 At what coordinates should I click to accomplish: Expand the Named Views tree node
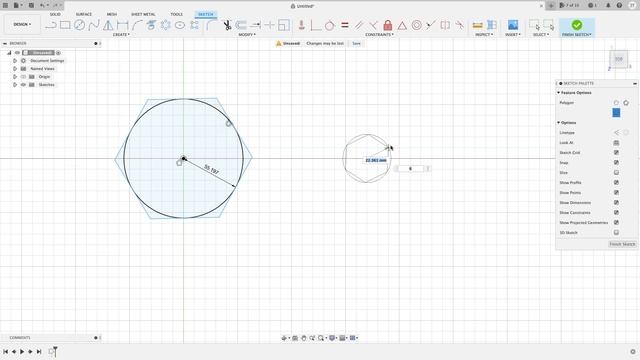click(15, 69)
